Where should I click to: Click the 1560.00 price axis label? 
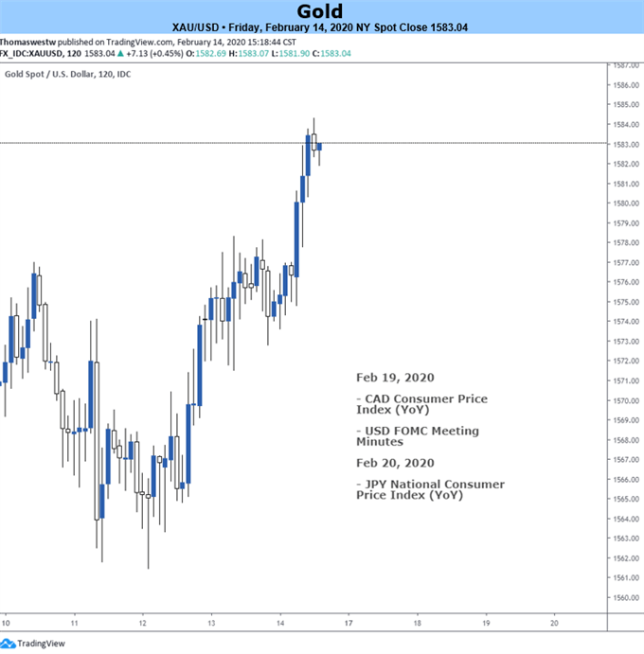(x=626, y=597)
